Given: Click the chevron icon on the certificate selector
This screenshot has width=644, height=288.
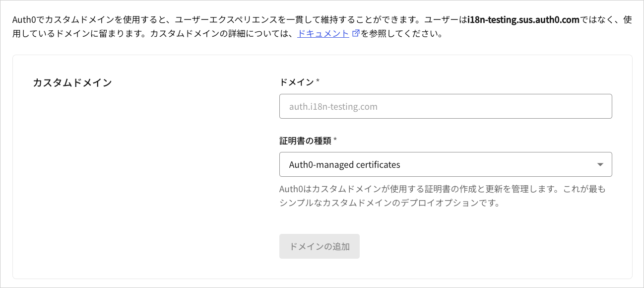Looking at the screenshot, I should point(600,164).
